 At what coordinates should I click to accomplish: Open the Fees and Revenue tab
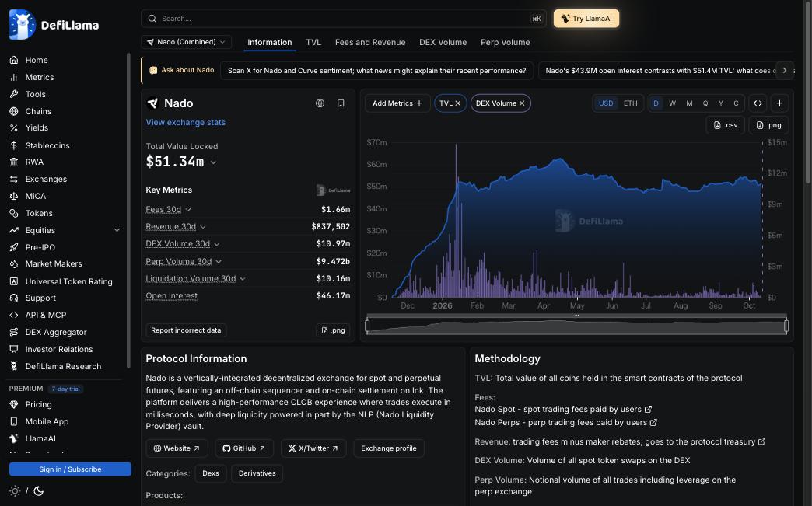click(x=370, y=43)
